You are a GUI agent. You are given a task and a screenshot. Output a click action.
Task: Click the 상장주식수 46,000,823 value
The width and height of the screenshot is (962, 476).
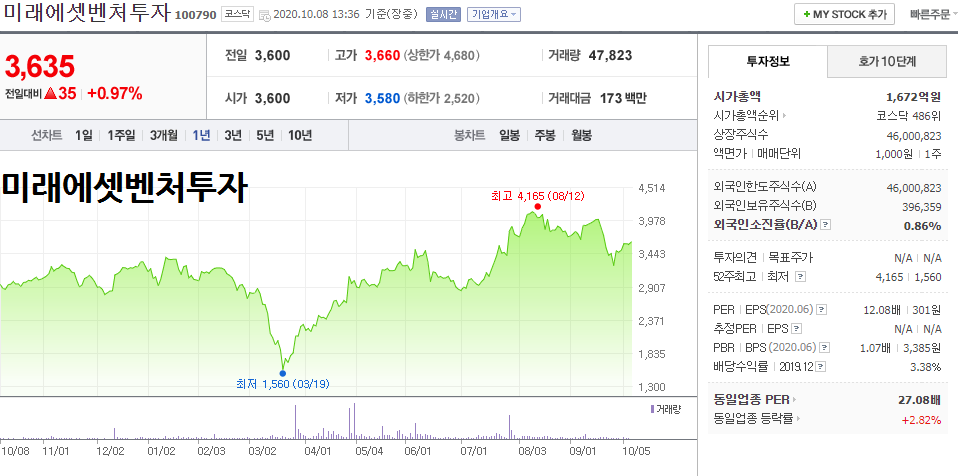pyautogui.click(x=914, y=136)
